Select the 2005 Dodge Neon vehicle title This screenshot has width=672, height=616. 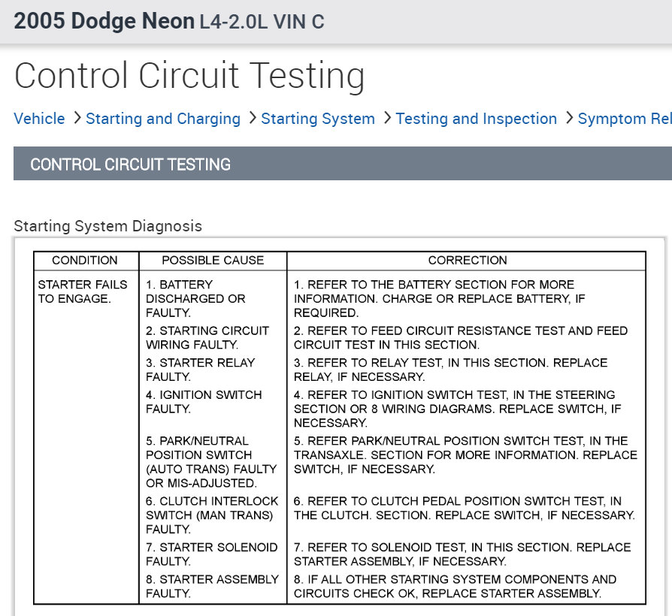point(104,21)
